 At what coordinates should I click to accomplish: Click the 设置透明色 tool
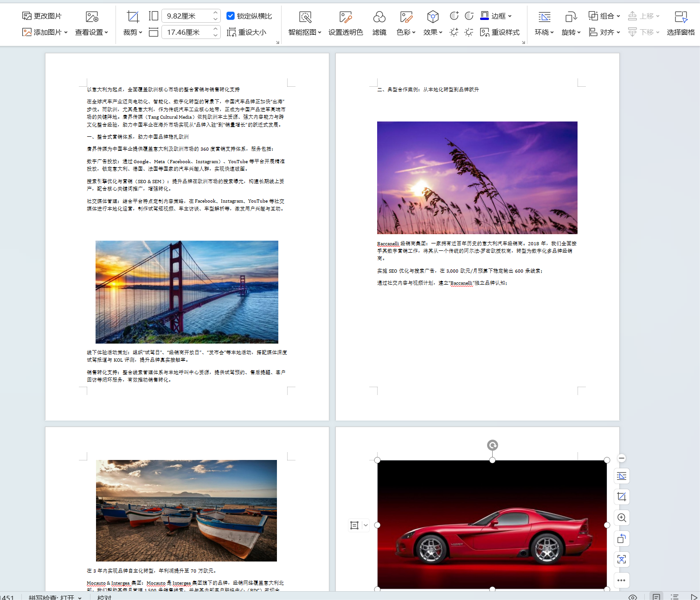[346, 24]
